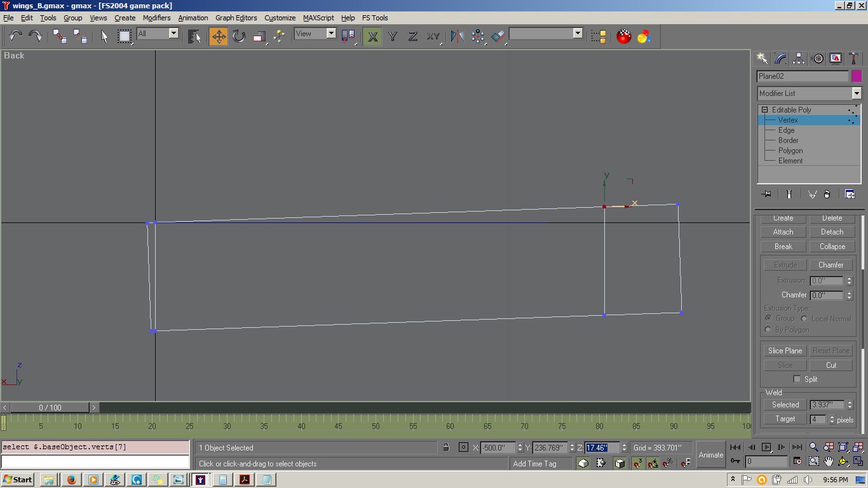Click the Redo arrow in the toolbar
The width and height of the screenshot is (868, 488).
(x=35, y=36)
